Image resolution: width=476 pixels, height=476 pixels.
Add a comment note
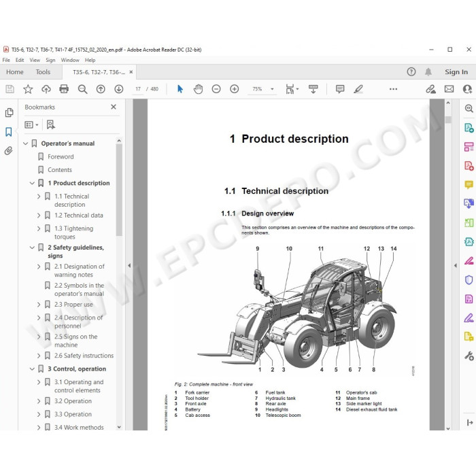point(340,89)
